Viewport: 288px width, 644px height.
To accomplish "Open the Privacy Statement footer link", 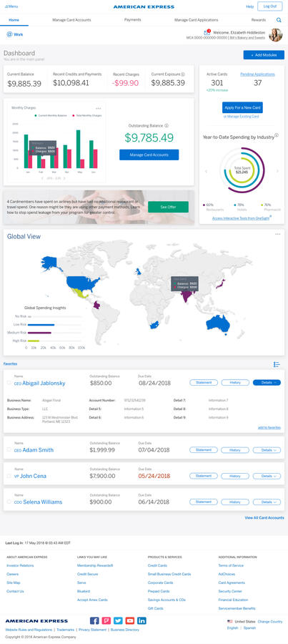I will 93,630.
